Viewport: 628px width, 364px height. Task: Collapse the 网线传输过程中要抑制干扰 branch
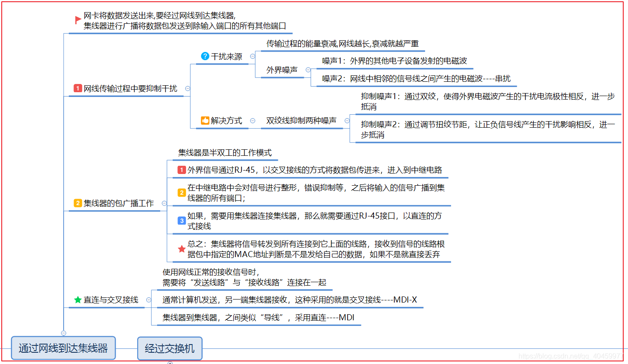[188, 88]
